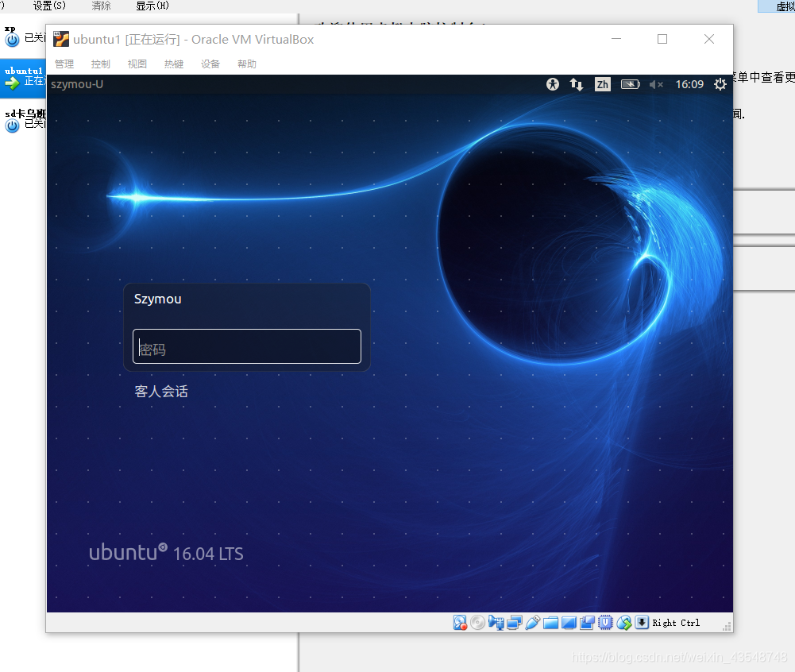Open the 设备 menu

[210, 64]
